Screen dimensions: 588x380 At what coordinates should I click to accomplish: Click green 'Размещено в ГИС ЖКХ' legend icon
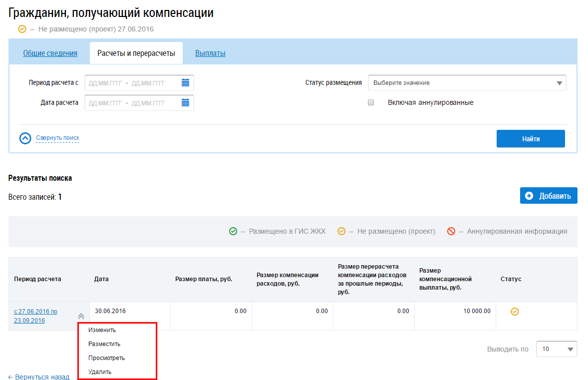coord(233,231)
